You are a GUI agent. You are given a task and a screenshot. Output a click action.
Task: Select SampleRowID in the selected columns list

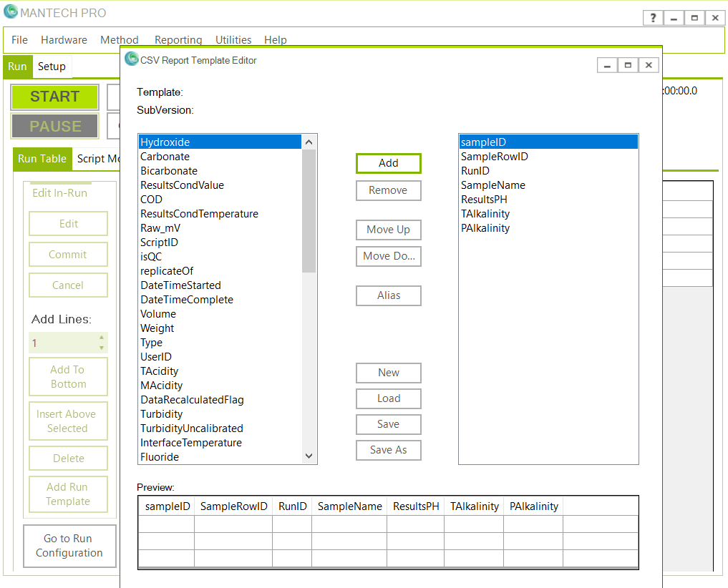tap(548, 157)
